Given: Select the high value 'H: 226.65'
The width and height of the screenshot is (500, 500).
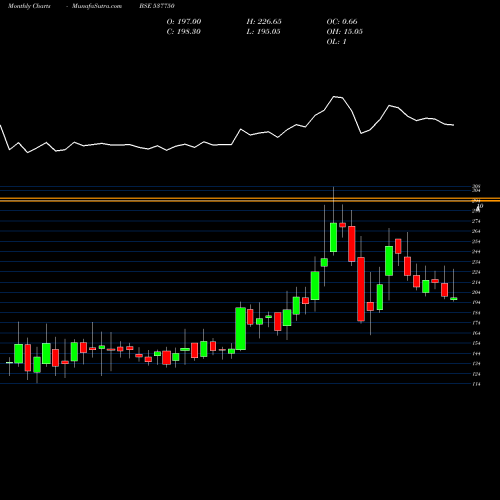Looking at the screenshot, I should [264, 22].
